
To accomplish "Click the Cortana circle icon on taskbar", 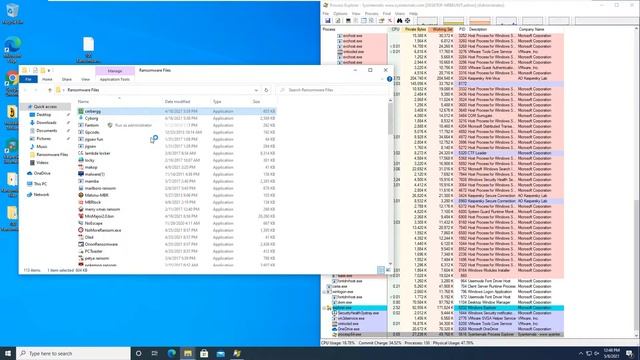I will click(138, 353).
